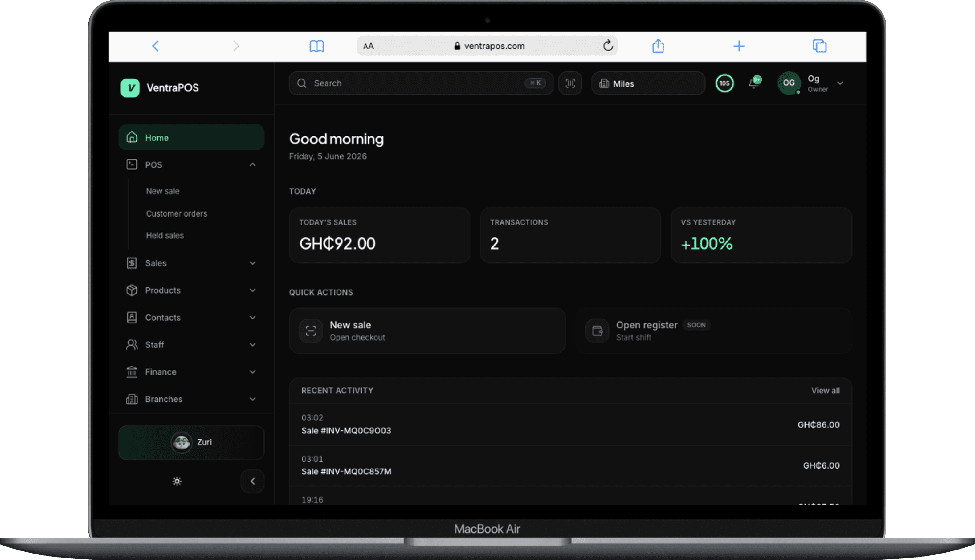Image resolution: width=975 pixels, height=560 pixels.
Task: Open the browser share sheet icon
Action: click(658, 46)
